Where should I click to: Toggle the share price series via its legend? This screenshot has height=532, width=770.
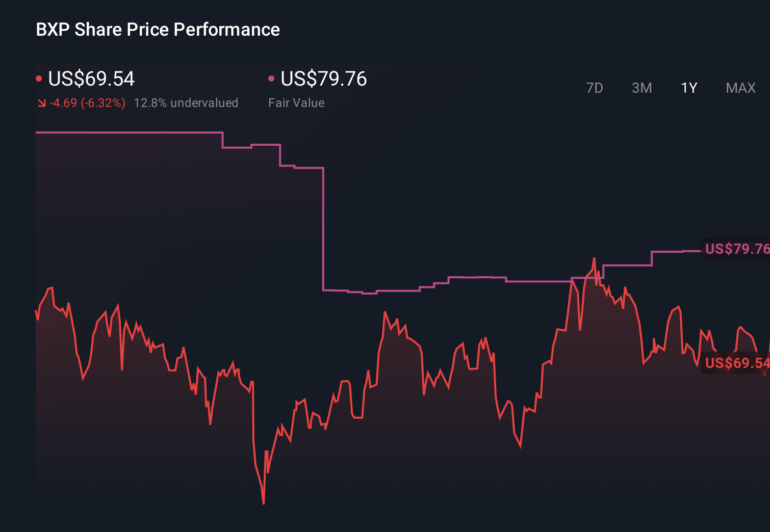coord(91,78)
